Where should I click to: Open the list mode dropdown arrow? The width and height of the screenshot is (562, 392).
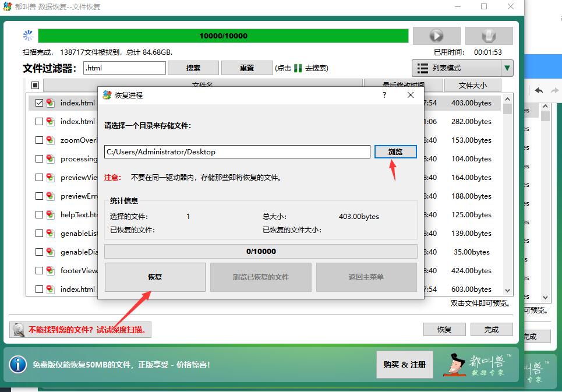click(507, 68)
